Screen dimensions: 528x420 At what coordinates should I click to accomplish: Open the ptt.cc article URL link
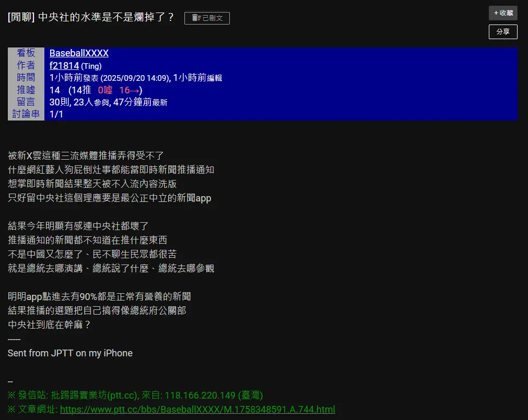click(197, 409)
